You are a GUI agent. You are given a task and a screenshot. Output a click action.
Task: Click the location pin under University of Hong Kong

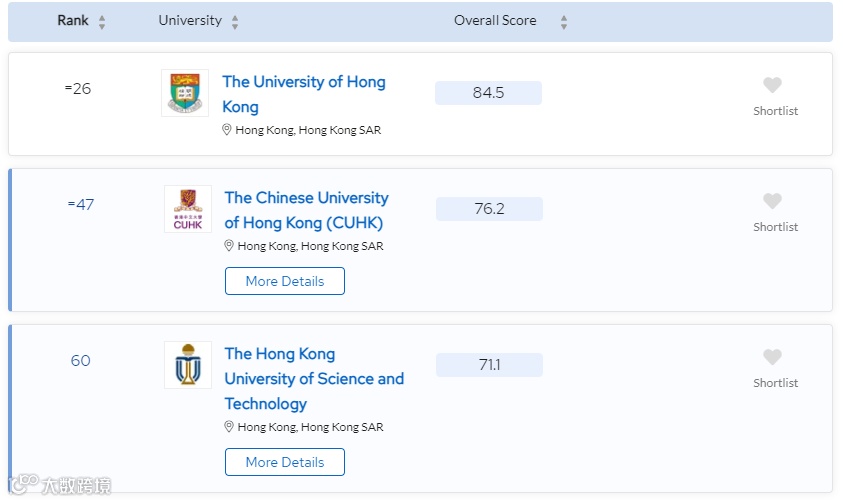227,130
